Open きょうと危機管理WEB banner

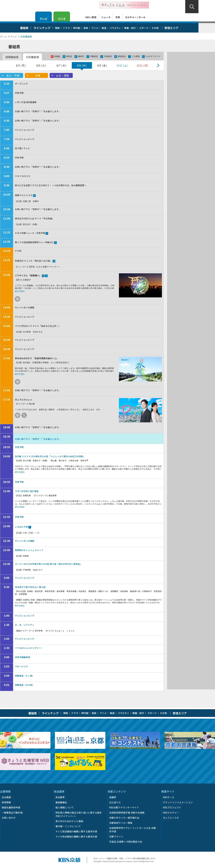coord(25,762)
